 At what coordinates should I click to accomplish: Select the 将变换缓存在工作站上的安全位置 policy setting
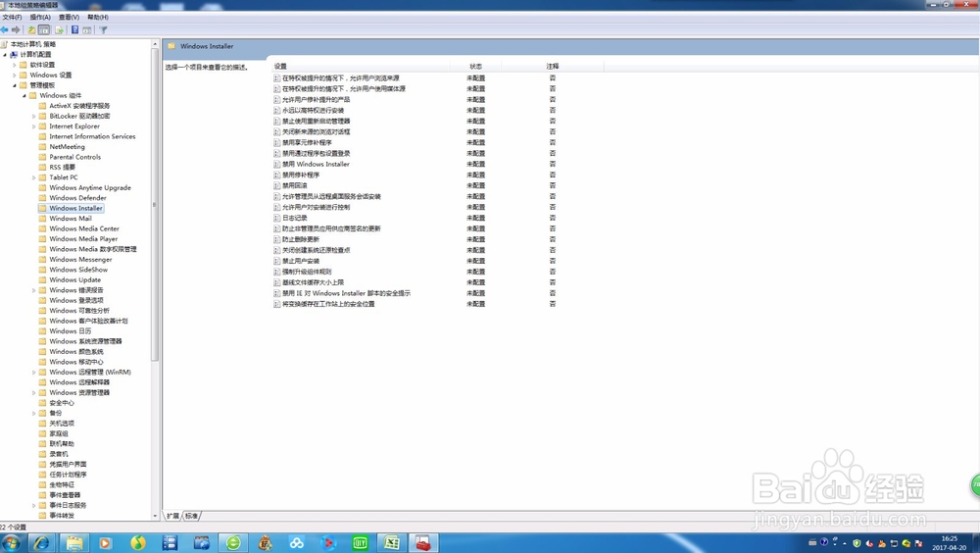(328, 304)
